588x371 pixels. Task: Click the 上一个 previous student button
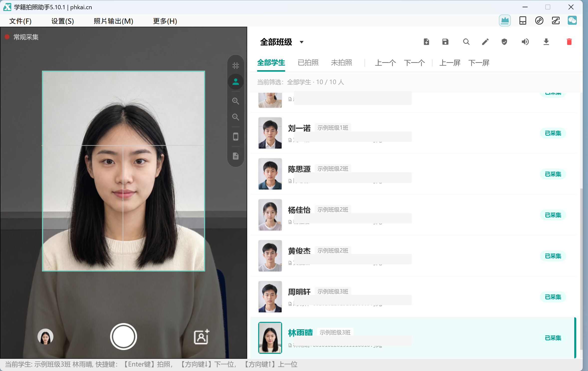click(x=385, y=63)
